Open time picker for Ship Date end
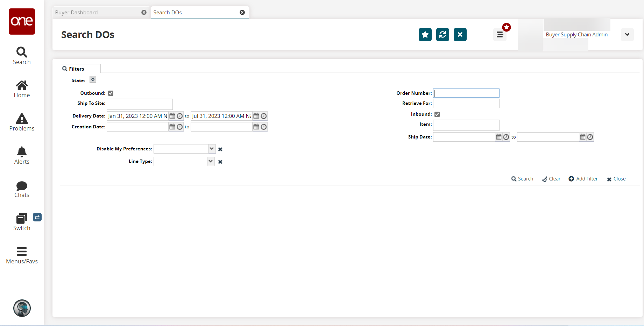 pos(590,137)
